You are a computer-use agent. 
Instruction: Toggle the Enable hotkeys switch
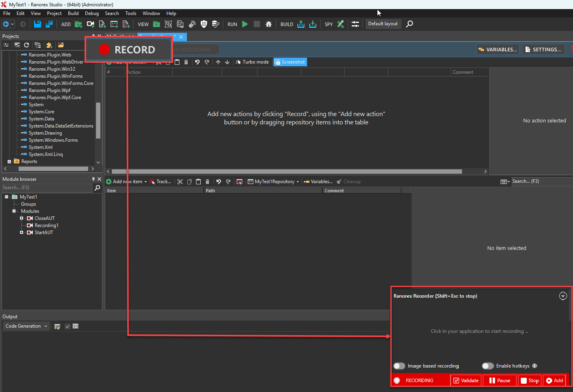488,366
